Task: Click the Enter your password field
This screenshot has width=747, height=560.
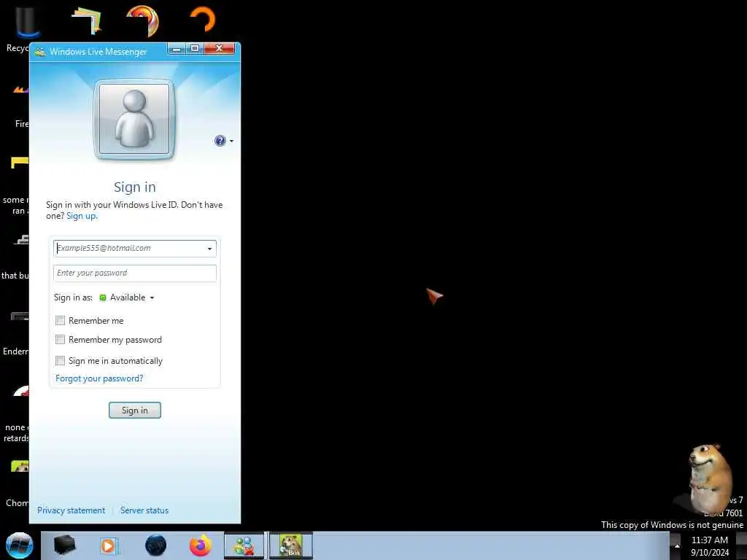Action: (x=135, y=273)
